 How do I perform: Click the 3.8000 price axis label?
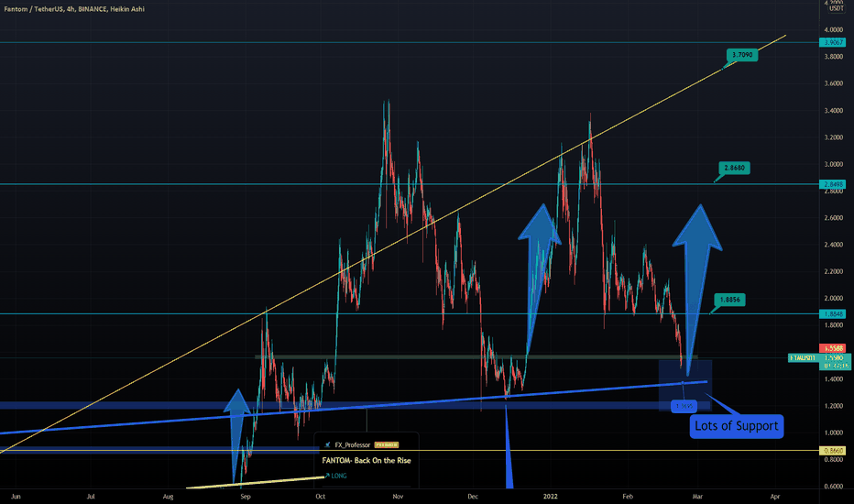click(833, 57)
